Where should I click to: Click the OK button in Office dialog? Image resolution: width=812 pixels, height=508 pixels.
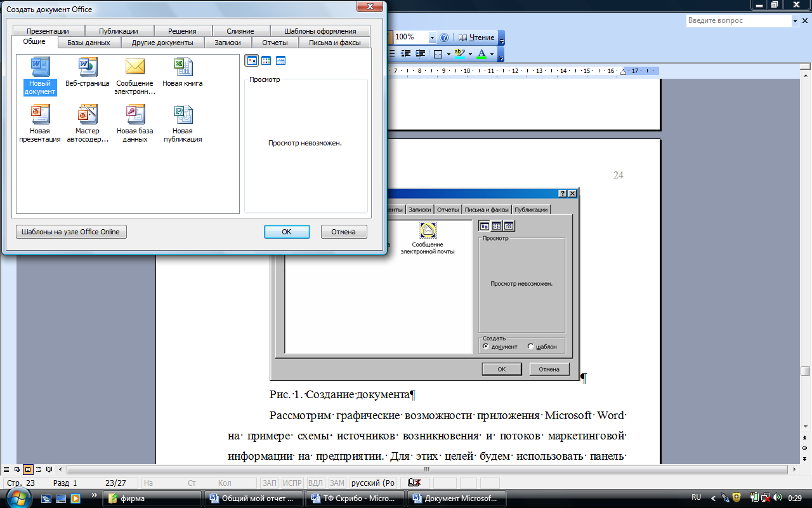click(287, 232)
